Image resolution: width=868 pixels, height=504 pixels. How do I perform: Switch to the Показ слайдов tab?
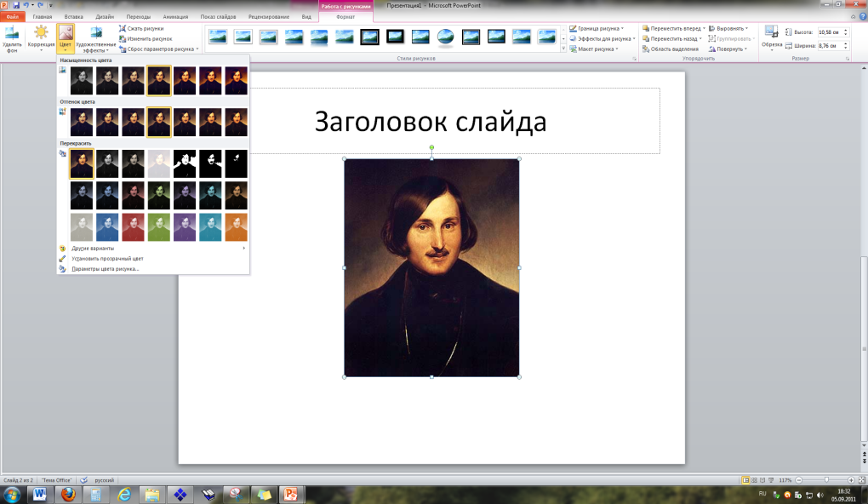(x=218, y=17)
